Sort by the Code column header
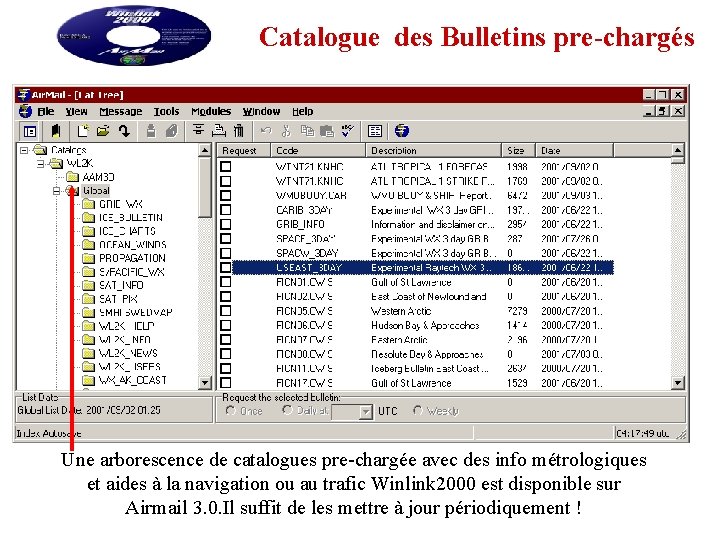The height and width of the screenshot is (540, 720). coord(318,151)
